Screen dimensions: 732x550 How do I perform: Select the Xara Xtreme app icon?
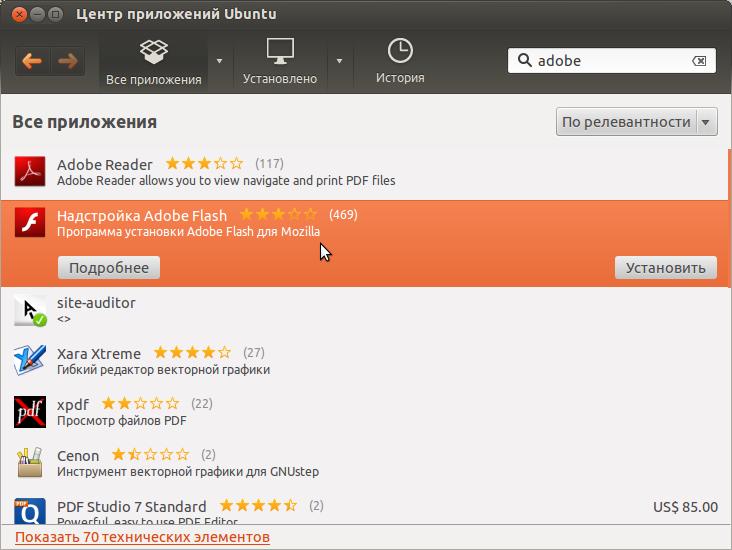click(30, 360)
